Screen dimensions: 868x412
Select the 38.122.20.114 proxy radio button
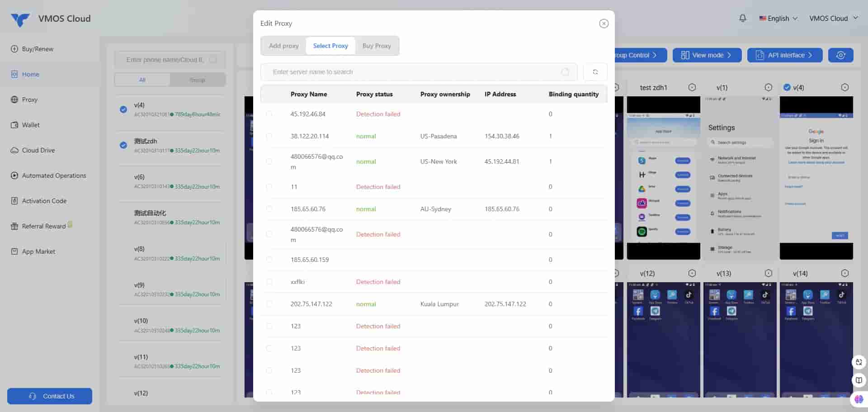coord(269,136)
